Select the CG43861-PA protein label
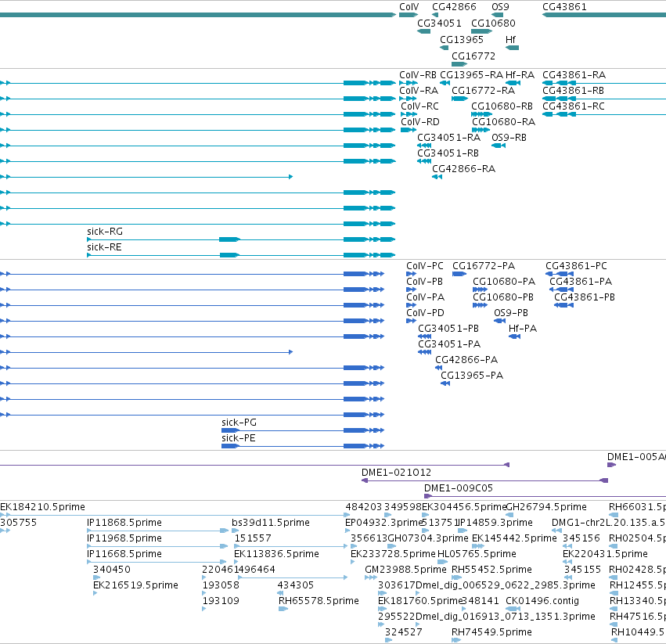666x644 pixels. click(x=581, y=282)
